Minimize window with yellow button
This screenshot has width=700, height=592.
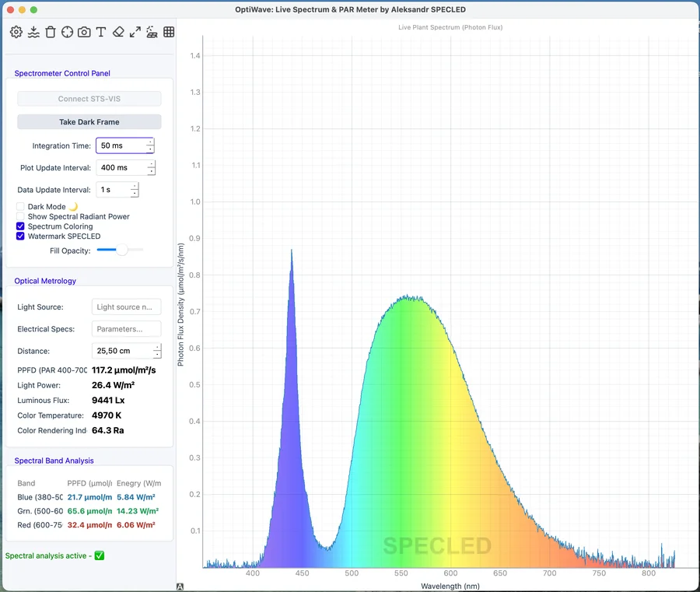pos(22,9)
